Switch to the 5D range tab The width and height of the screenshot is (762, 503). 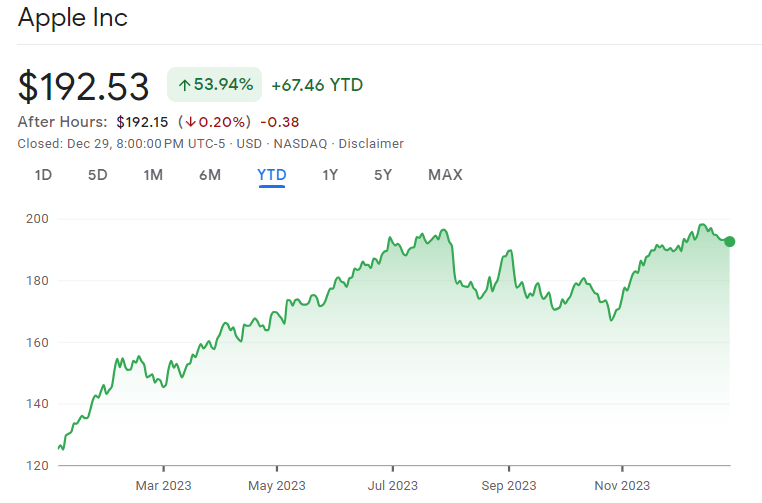97,175
